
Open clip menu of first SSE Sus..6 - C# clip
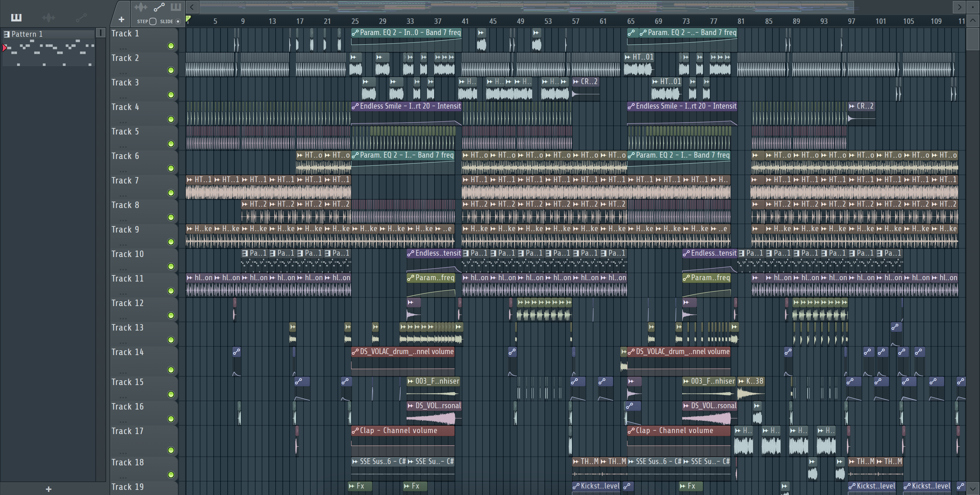pos(355,462)
